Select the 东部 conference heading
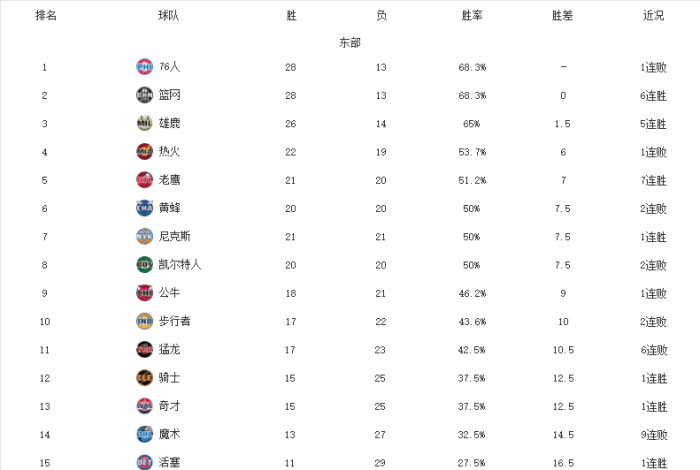Viewport: 700px width, 470px height. (350, 43)
